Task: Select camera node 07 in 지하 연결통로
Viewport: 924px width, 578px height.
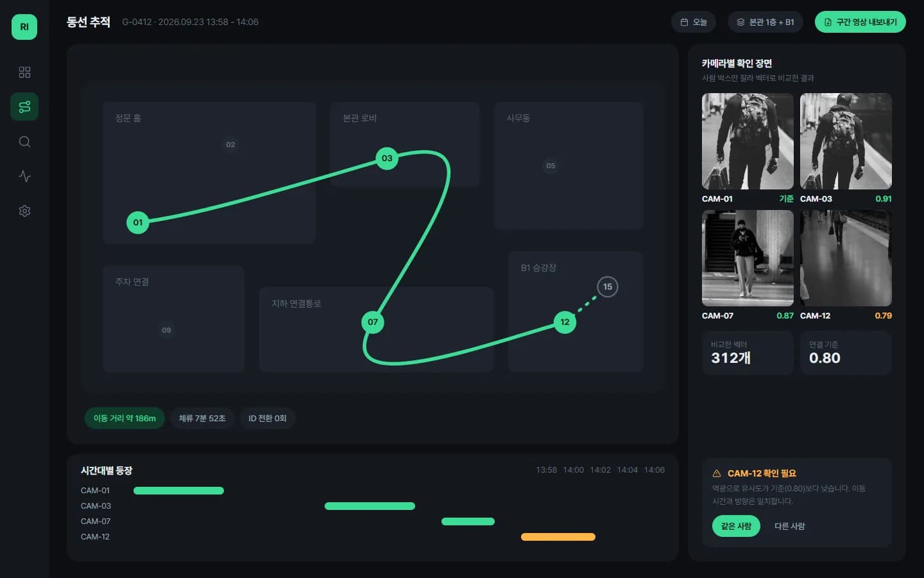Action: click(x=373, y=322)
